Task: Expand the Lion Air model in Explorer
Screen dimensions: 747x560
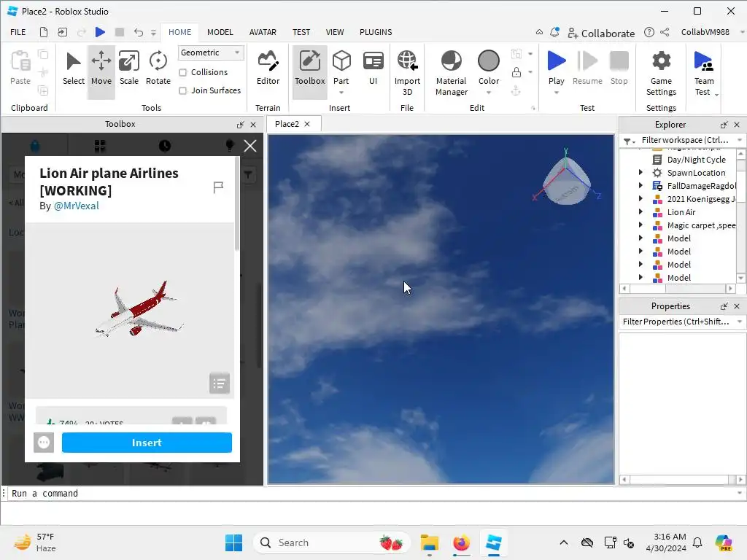Action: (640, 212)
